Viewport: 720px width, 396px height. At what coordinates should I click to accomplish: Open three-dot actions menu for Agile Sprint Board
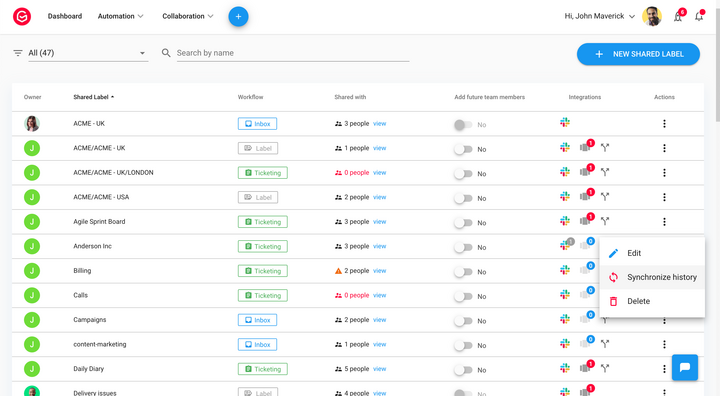pyautogui.click(x=664, y=222)
